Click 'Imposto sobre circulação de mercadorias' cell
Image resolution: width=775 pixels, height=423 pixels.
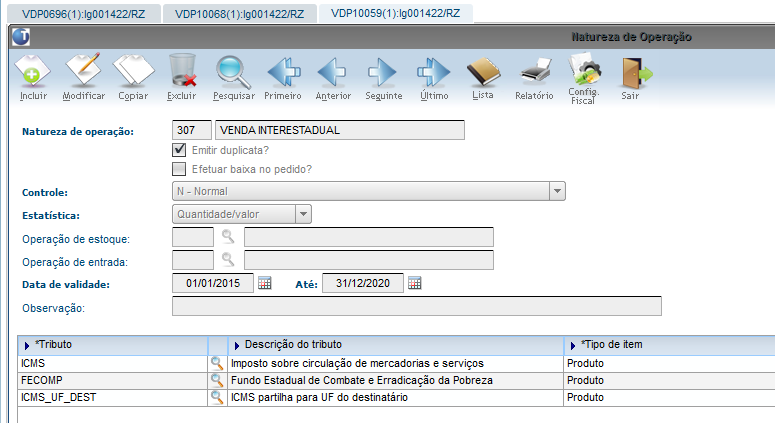pyautogui.click(x=395, y=363)
